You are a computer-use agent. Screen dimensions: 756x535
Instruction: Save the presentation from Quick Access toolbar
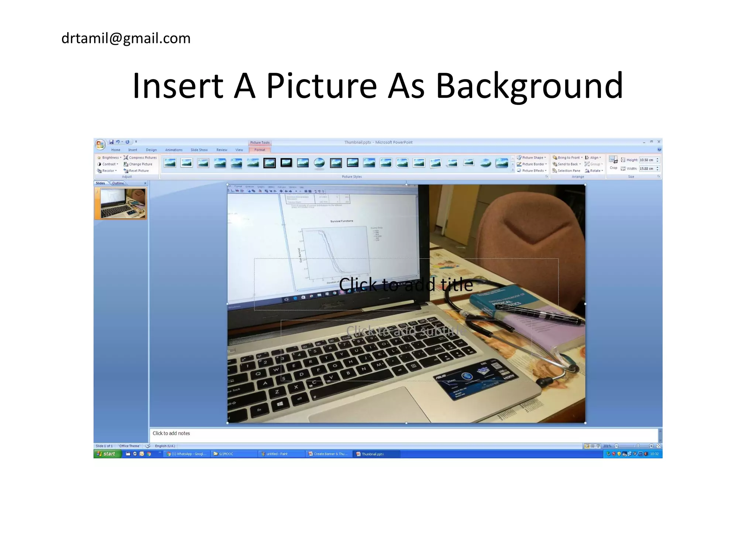coord(111,142)
